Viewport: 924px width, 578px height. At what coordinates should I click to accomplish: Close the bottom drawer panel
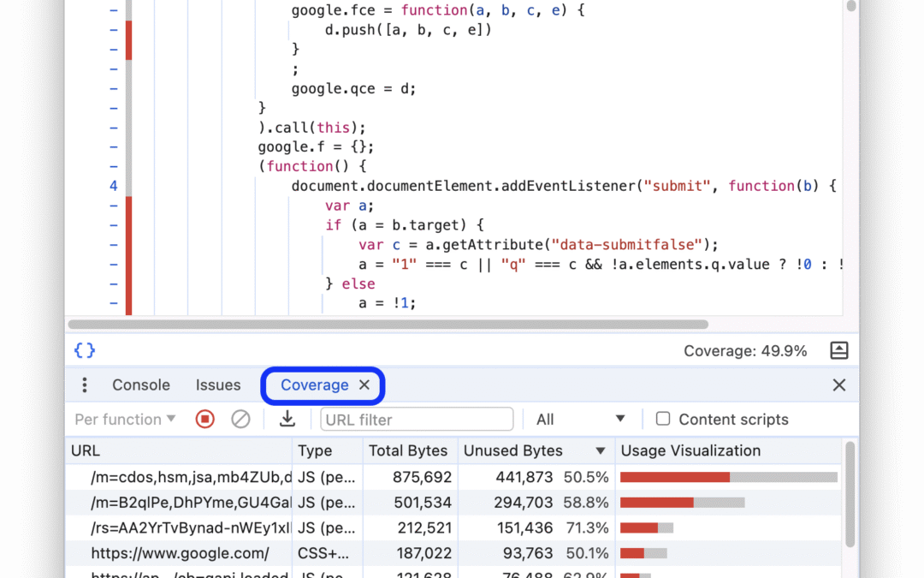pos(839,385)
